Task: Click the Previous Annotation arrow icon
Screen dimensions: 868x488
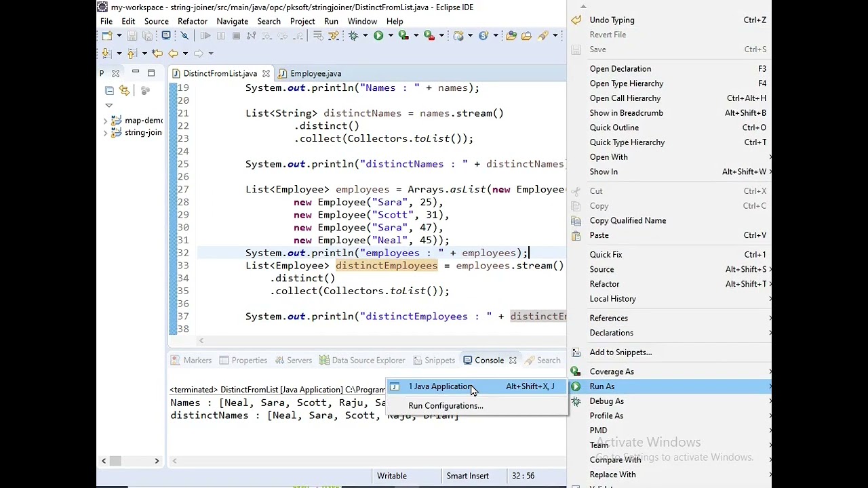Action: tap(131, 53)
